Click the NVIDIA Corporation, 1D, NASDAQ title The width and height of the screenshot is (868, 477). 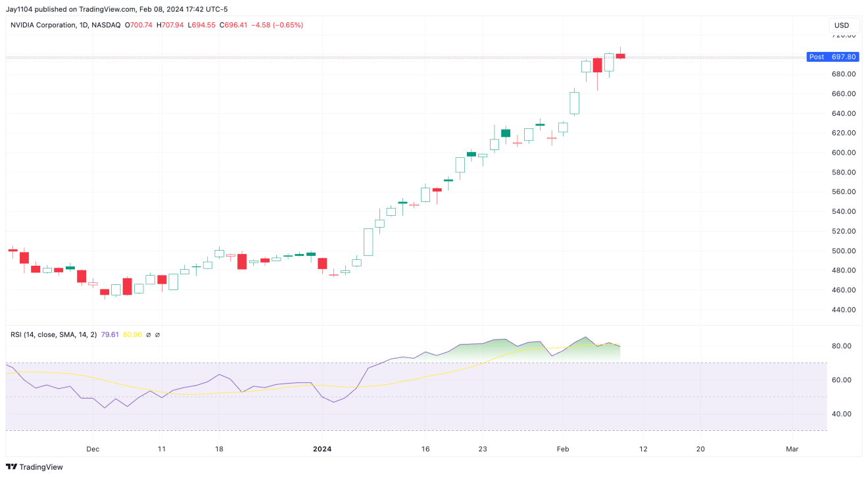coord(66,25)
